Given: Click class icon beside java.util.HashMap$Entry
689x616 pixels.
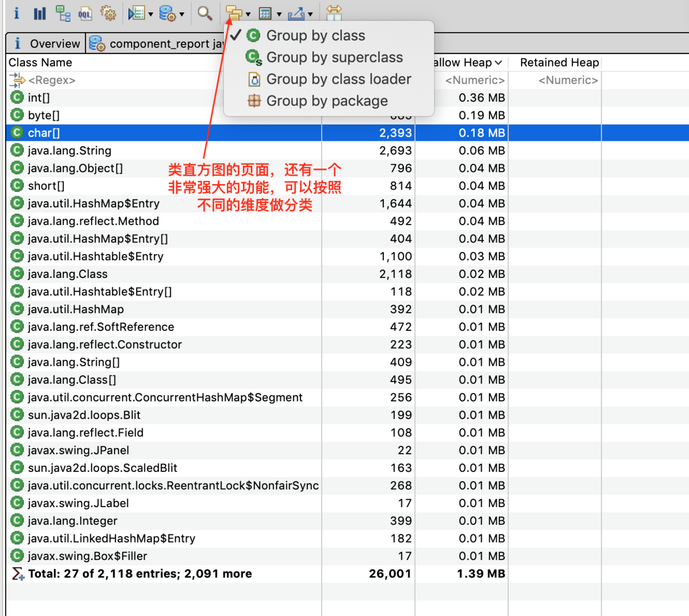Looking at the screenshot, I should click(17, 203).
